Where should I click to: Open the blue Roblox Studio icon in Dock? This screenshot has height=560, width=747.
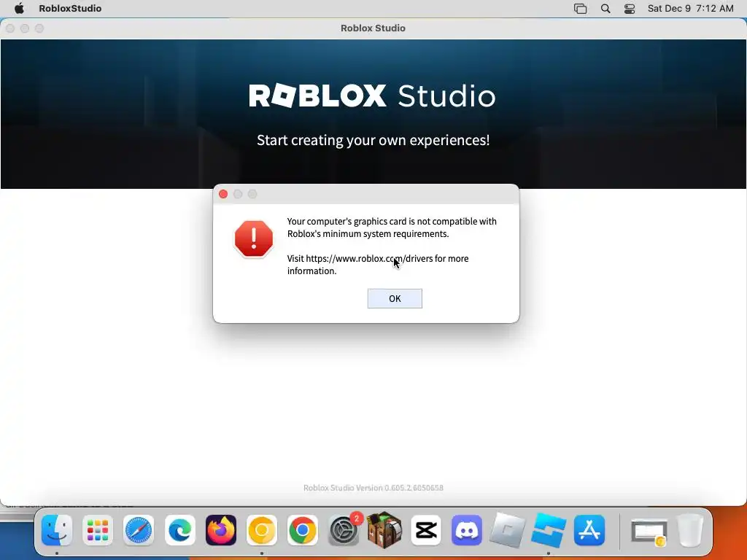pyautogui.click(x=549, y=530)
